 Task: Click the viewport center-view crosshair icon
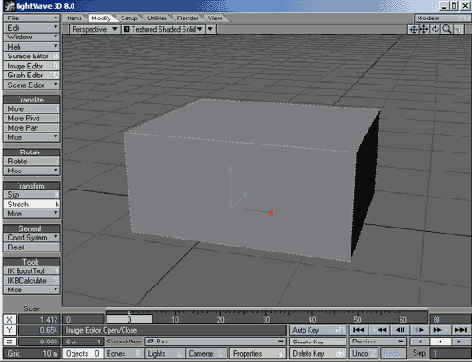[413, 30]
